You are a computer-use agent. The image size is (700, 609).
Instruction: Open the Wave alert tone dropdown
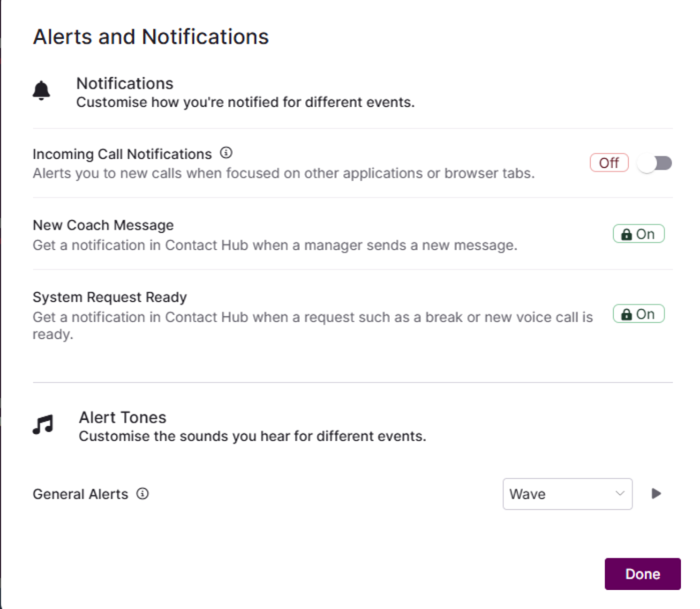pyautogui.click(x=567, y=494)
